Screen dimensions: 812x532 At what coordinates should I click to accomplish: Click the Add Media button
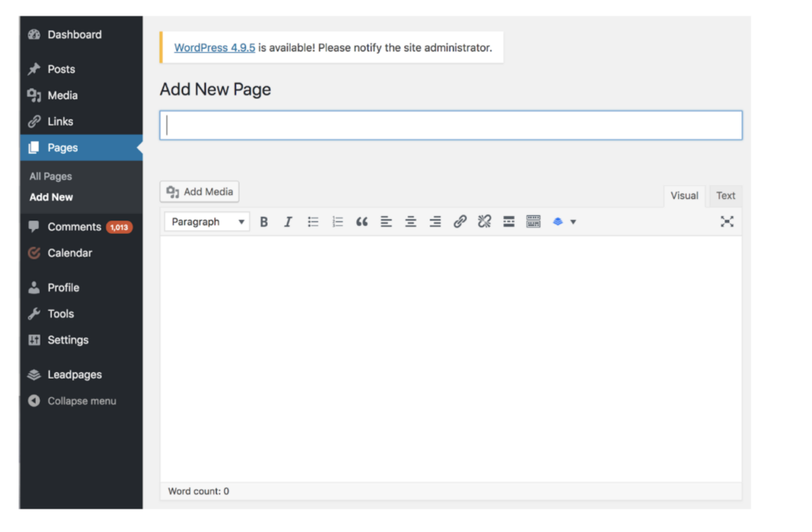[x=200, y=192]
